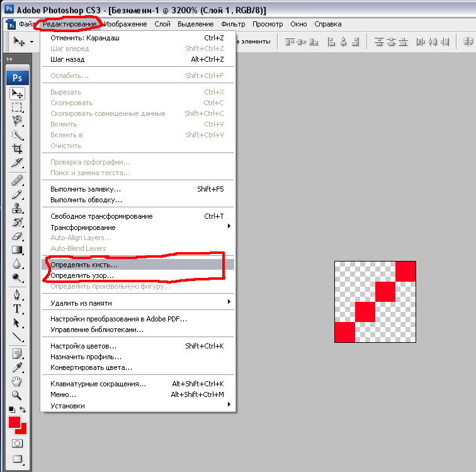Viewport: 476px width, 472px height.
Task: Swap foreground and background colors
Action: point(23,410)
